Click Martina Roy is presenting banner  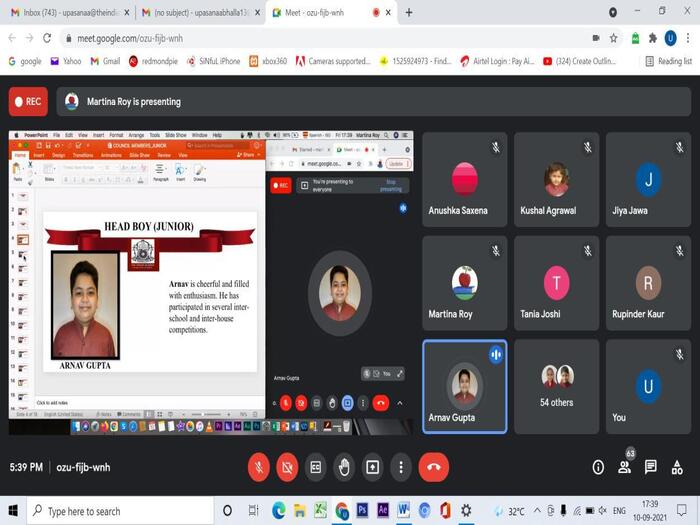[374, 102]
